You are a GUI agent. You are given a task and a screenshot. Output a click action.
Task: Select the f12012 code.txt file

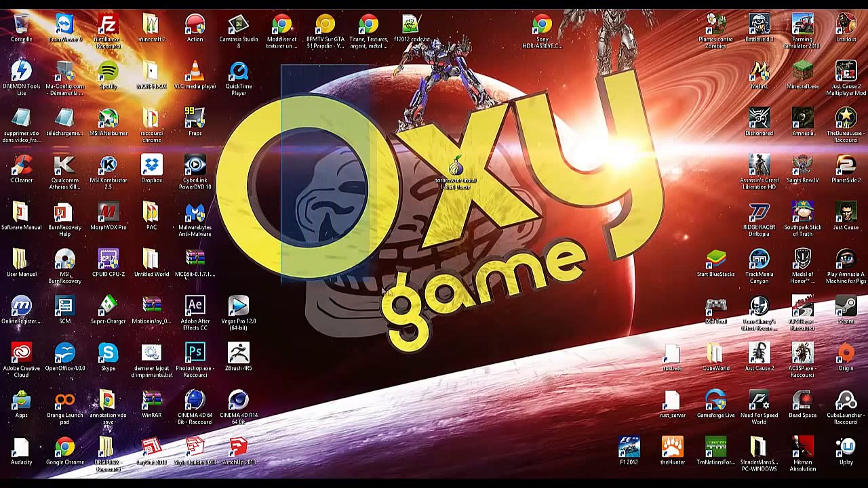412,25
